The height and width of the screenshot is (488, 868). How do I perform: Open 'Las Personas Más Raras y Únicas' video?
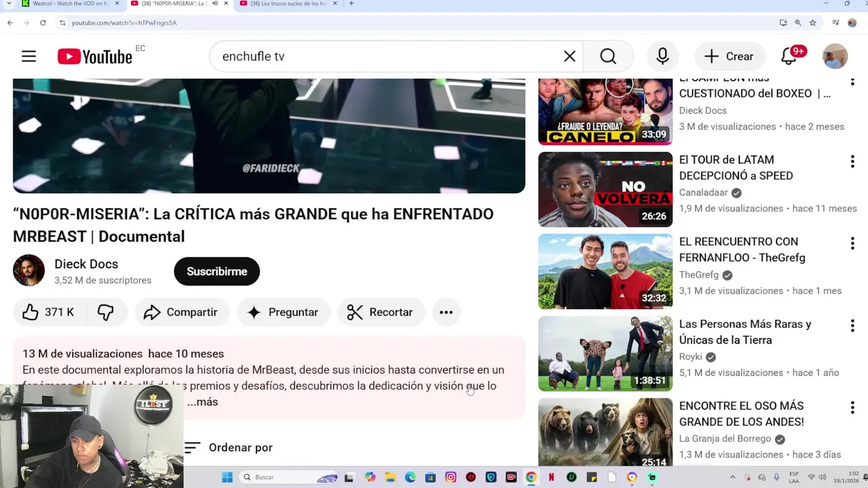(x=745, y=332)
